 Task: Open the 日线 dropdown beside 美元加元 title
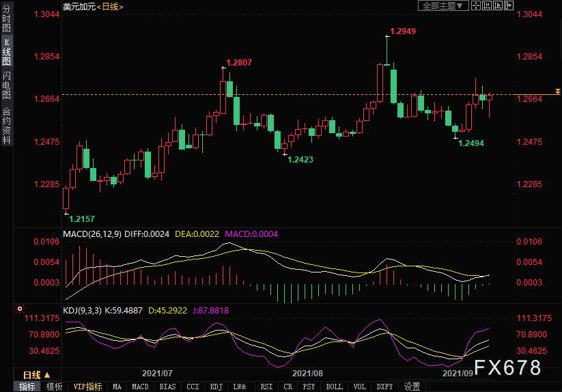pos(109,6)
